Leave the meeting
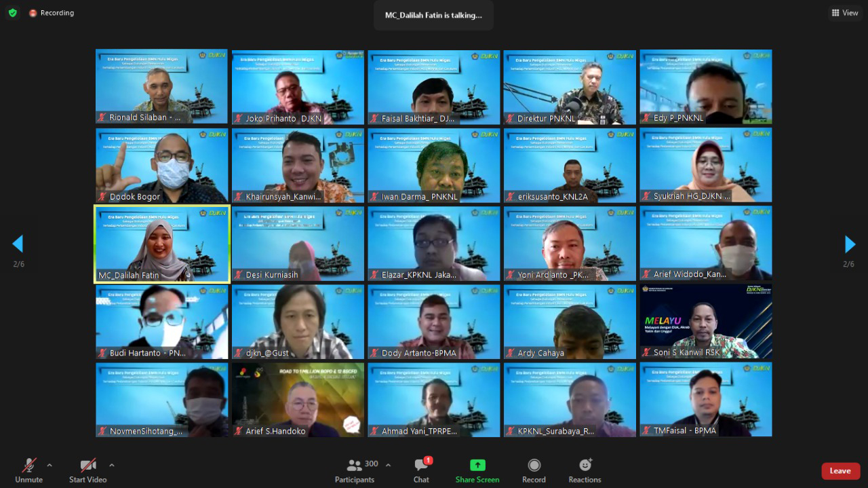 click(840, 471)
